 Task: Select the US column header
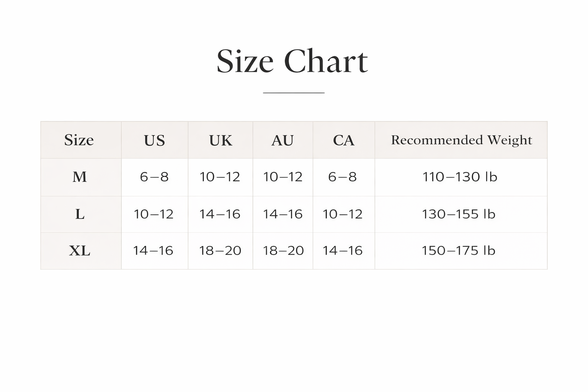[x=154, y=140]
